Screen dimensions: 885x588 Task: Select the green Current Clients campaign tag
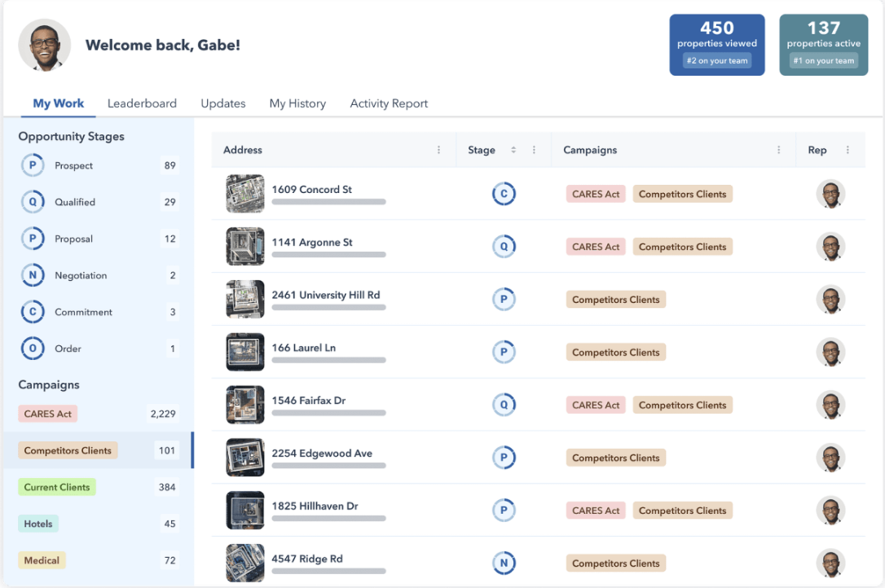pos(57,487)
